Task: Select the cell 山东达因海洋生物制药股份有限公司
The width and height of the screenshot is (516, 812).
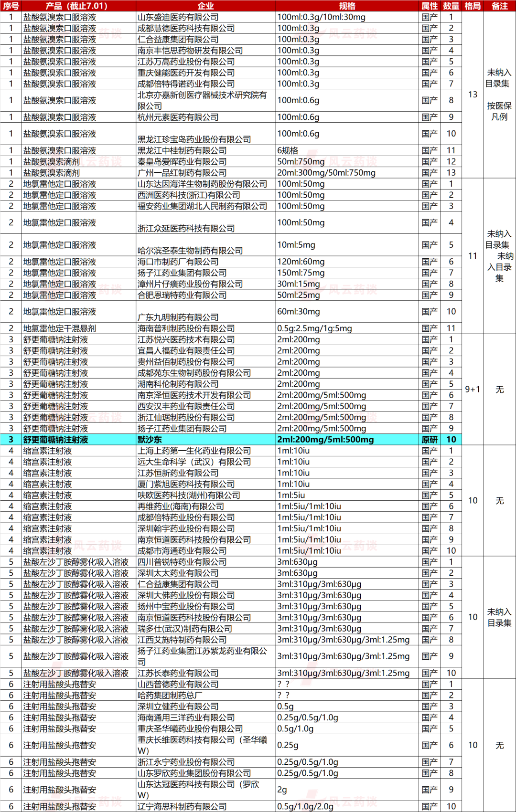Action: [x=206, y=184]
